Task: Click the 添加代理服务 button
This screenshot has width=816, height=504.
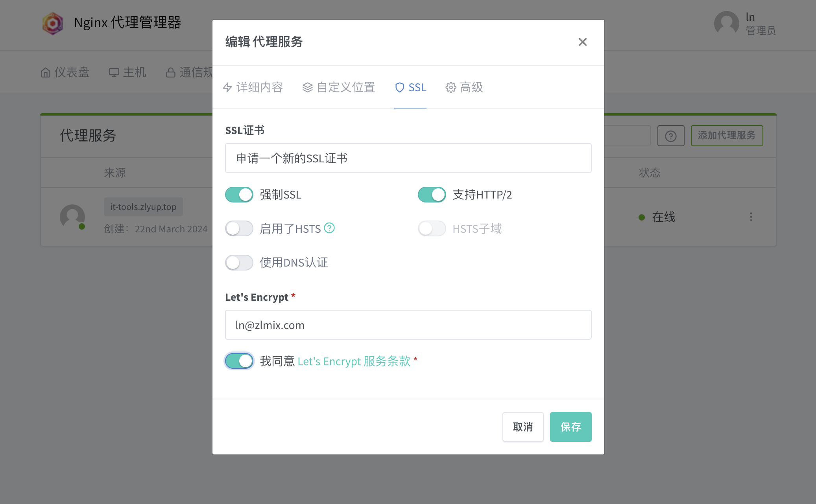Action: (727, 136)
